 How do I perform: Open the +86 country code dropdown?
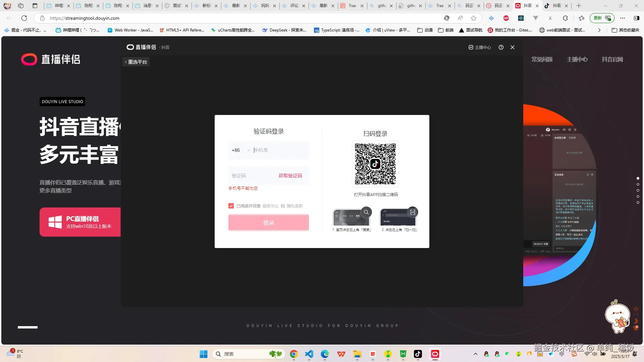[x=240, y=150]
